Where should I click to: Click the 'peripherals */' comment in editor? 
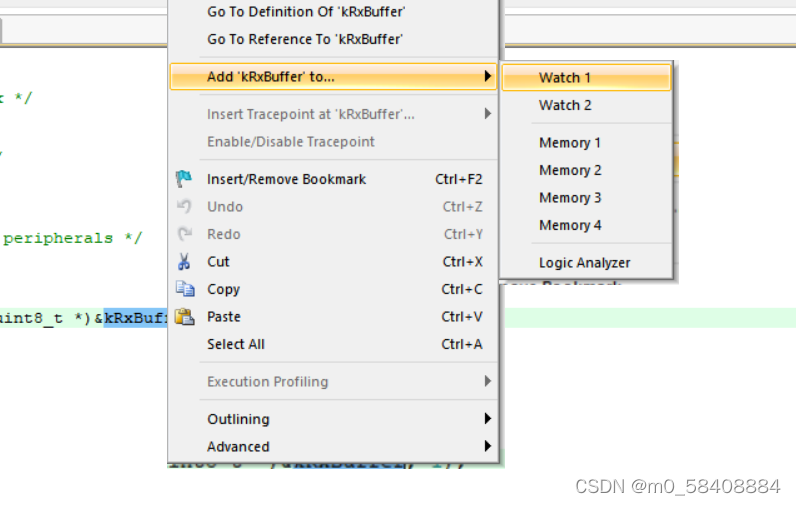(73, 238)
